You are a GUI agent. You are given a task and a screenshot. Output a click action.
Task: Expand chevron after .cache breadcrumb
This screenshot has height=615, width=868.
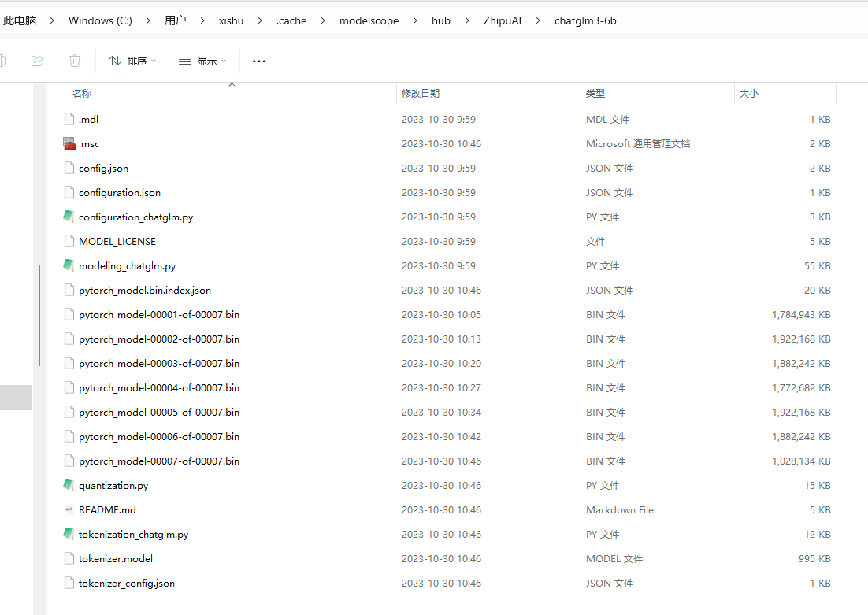point(323,20)
